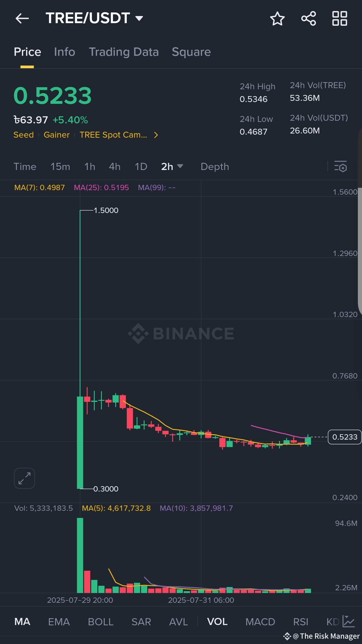Switch to the Depth chart view
The width and height of the screenshot is (362, 644).
215,167
